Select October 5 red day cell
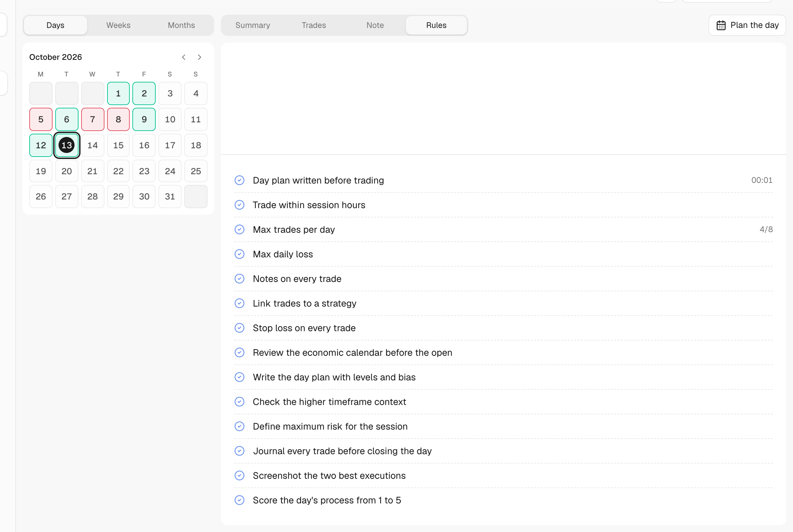 tap(41, 119)
